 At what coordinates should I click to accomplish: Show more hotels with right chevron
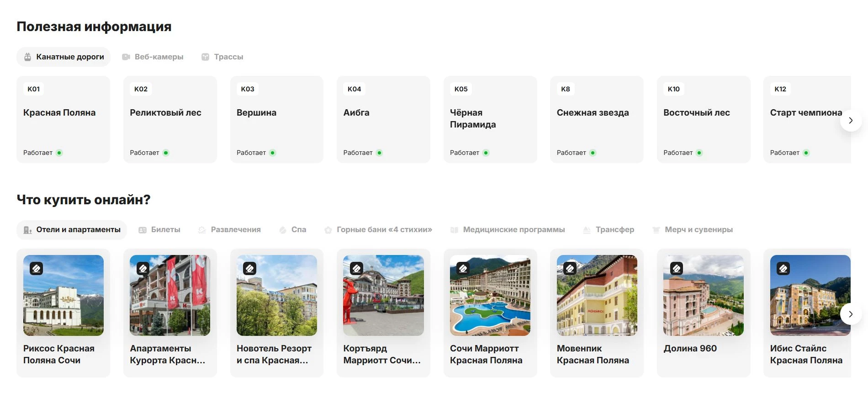[x=850, y=314]
